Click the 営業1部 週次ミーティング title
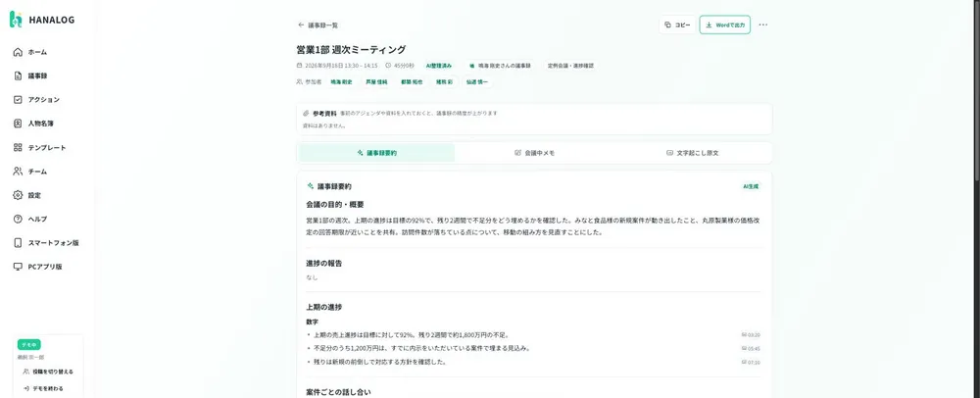The image size is (980, 398). click(351, 50)
